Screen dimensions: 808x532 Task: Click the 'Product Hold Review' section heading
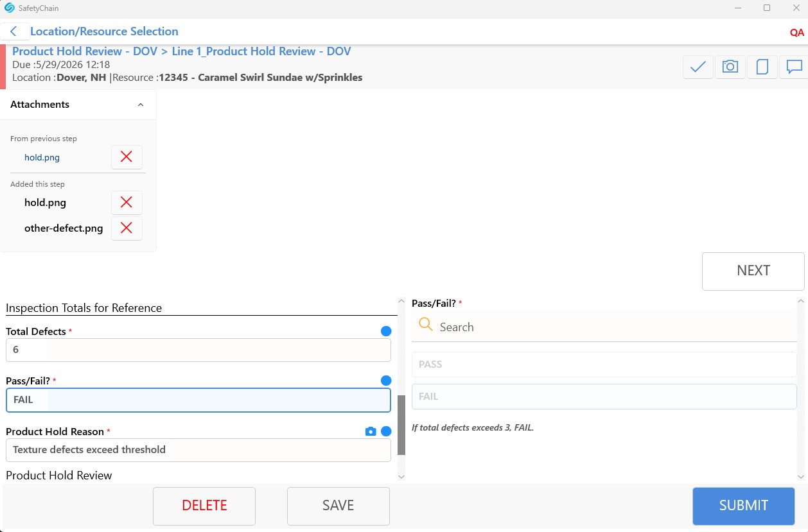coord(59,476)
